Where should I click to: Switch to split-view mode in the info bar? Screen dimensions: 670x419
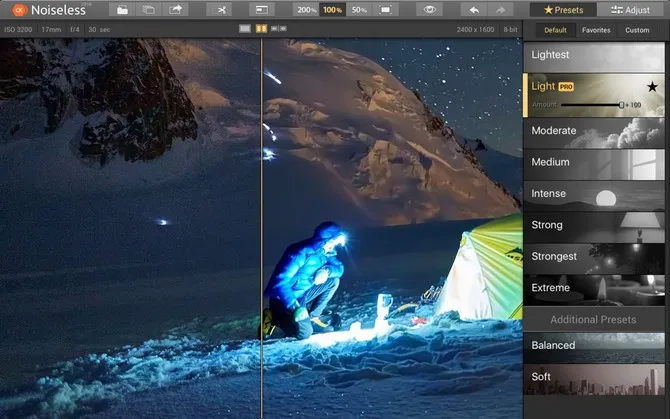pos(260,29)
